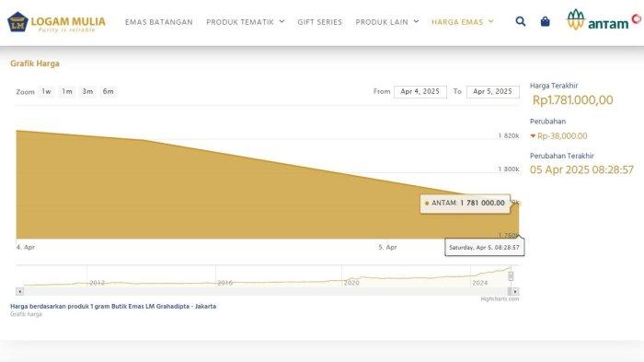This screenshot has width=644, height=362.
Task: Open the Produk Tematik menu item
Action: pyautogui.click(x=240, y=22)
